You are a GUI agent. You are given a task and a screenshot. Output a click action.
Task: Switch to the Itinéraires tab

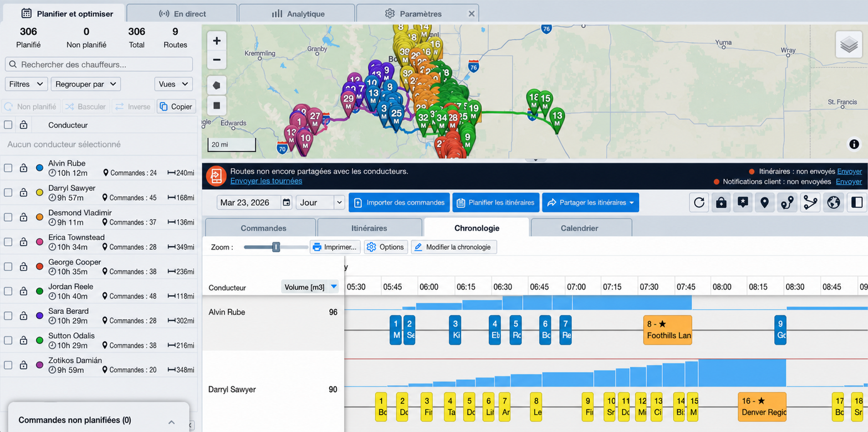click(369, 228)
